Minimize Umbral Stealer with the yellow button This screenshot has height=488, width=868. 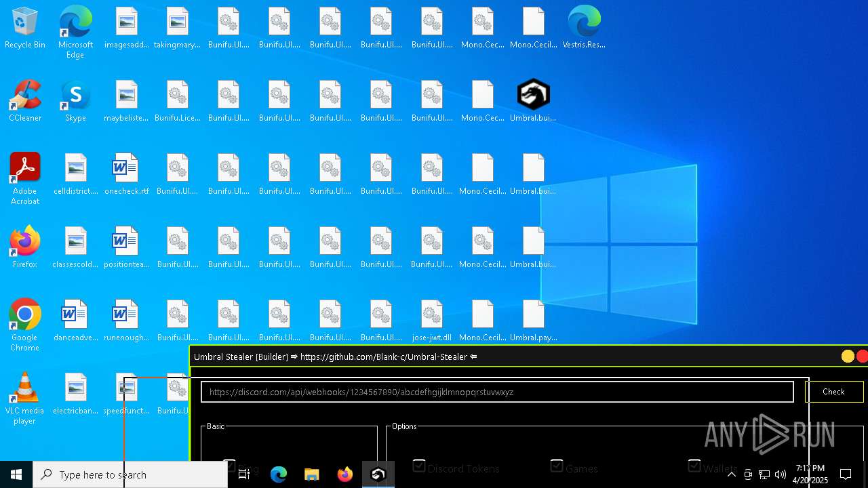(848, 357)
